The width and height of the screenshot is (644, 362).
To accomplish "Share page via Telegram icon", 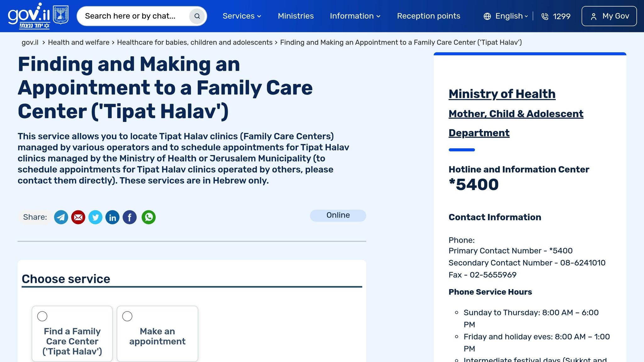I will pyautogui.click(x=61, y=217).
